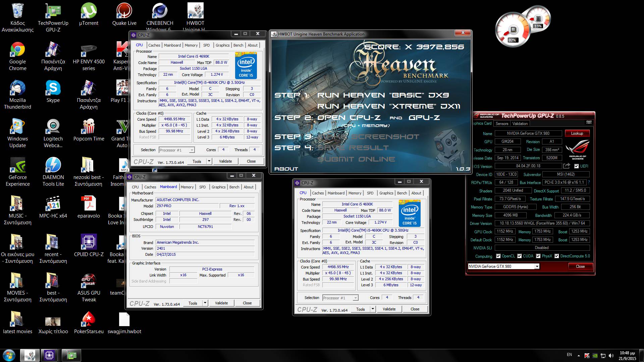Launch Skype desktop shortcut
Image resolution: width=644 pixels, height=362 pixels.
(x=53, y=91)
